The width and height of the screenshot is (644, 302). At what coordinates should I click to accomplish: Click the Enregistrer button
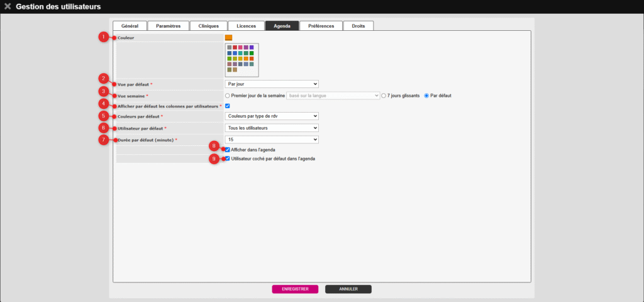click(295, 289)
